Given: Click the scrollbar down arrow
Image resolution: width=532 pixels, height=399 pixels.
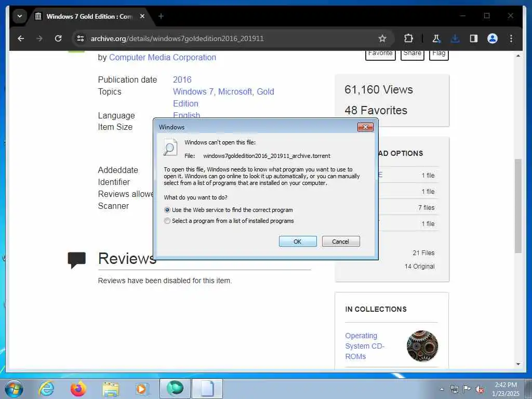Looking at the screenshot, I should tap(518, 364).
